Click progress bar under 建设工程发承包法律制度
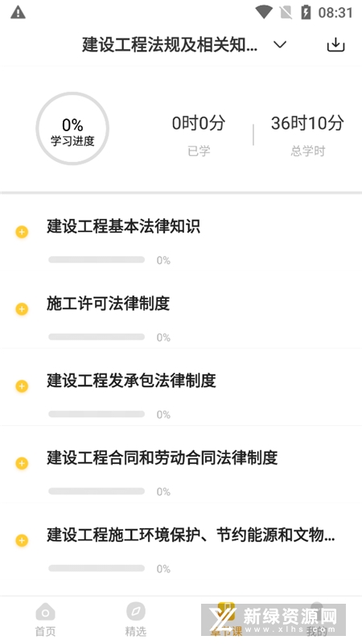 pos(97,414)
